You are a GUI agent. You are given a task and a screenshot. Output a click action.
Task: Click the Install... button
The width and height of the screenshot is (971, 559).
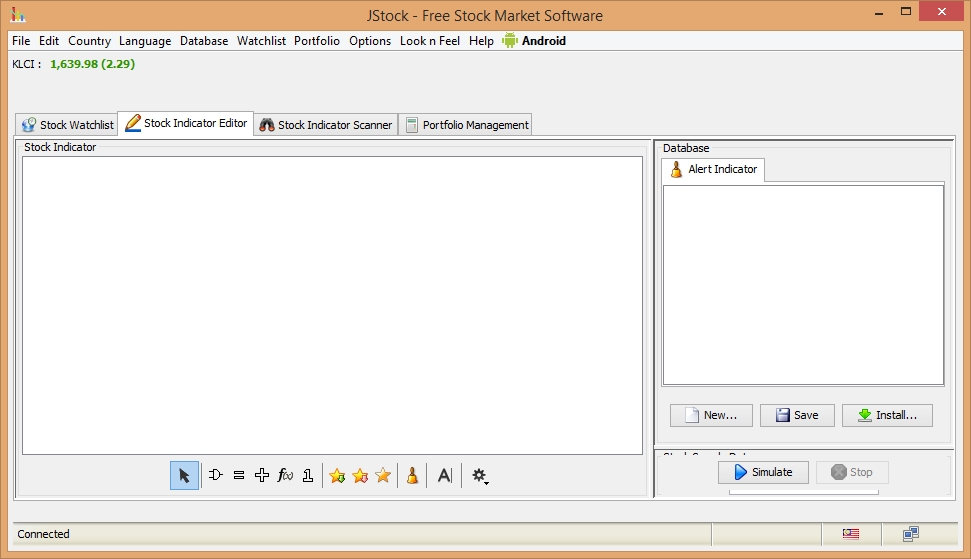(x=887, y=415)
